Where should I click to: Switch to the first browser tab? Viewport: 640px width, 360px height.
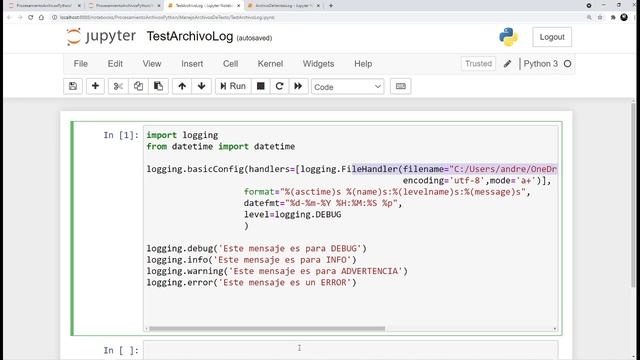tap(44, 6)
